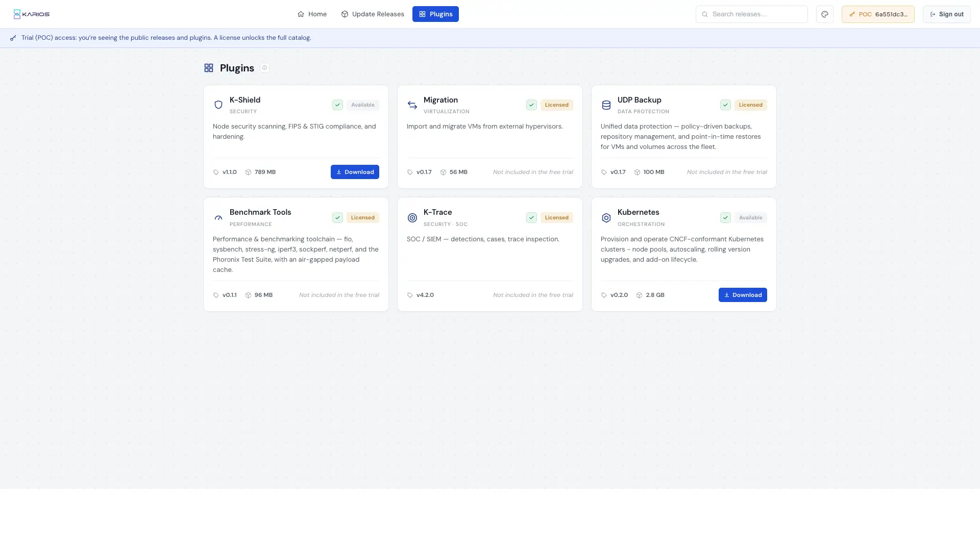Click the Benchmark Tools package size icon
This screenshot has height=551, width=980.
(x=248, y=295)
